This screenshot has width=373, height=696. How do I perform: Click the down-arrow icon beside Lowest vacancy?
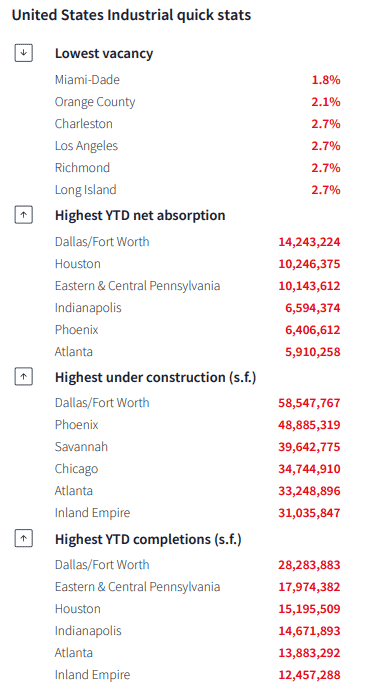coord(24,54)
